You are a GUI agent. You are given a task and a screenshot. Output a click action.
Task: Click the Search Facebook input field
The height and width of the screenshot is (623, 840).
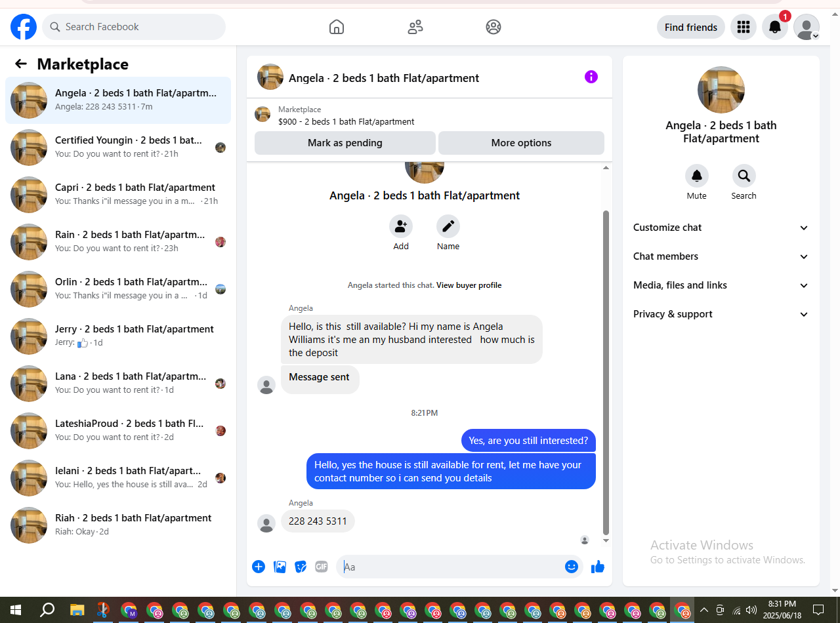click(134, 27)
